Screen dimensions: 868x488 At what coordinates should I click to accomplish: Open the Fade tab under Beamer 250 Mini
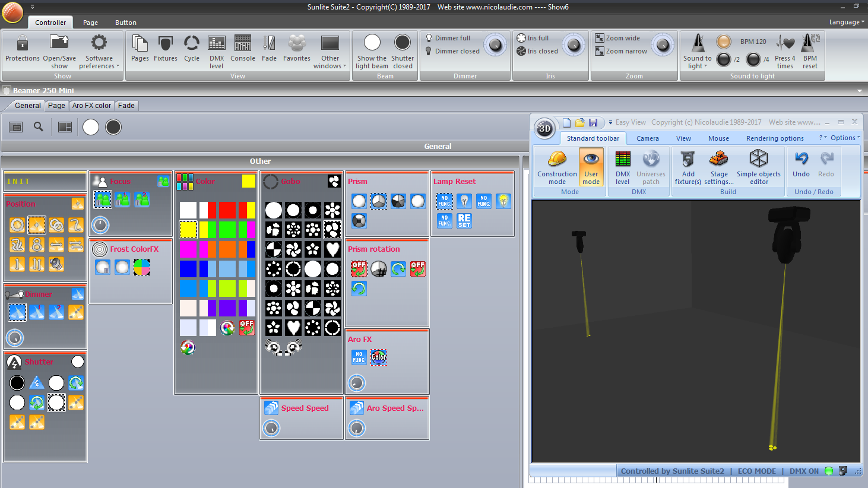click(126, 106)
